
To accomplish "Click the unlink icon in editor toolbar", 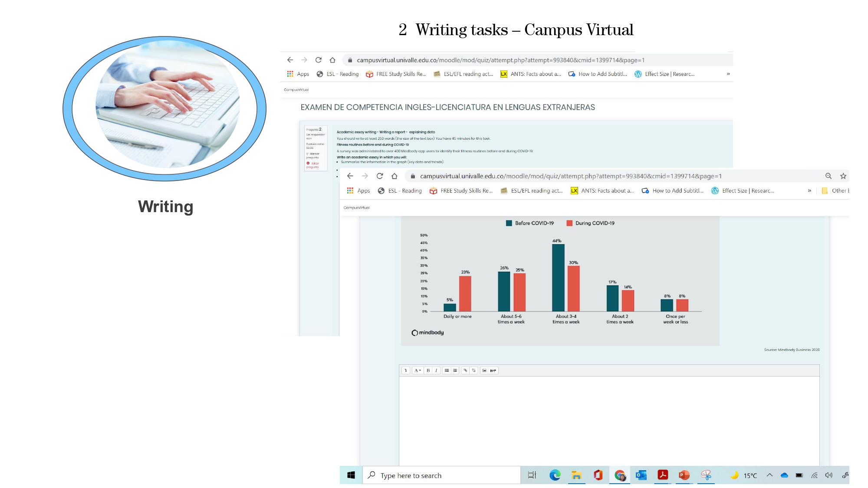I will [473, 370].
